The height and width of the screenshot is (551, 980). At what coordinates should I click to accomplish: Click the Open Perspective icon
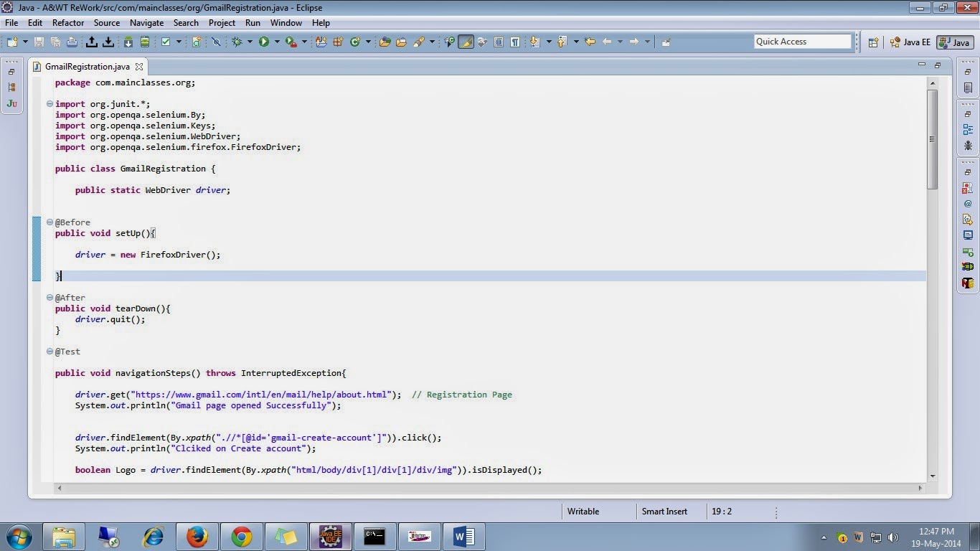coord(873,42)
